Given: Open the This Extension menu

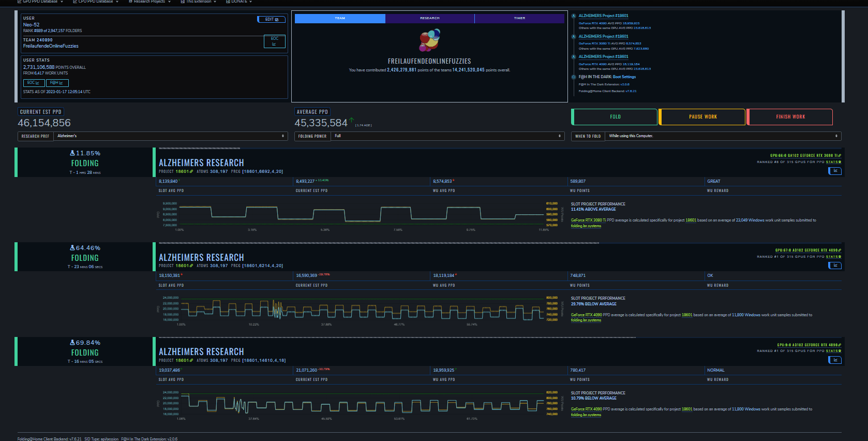Looking at the screenshot, I should 198,2.
